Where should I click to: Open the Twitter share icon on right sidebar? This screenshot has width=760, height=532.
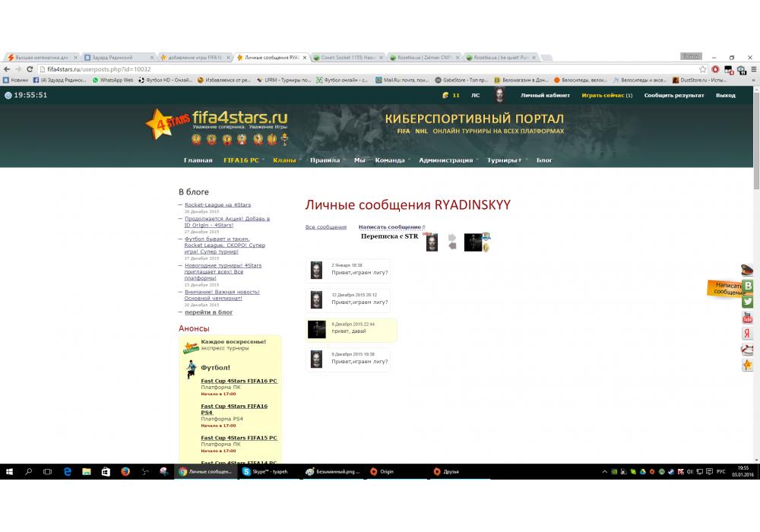[x=748, y=302]
